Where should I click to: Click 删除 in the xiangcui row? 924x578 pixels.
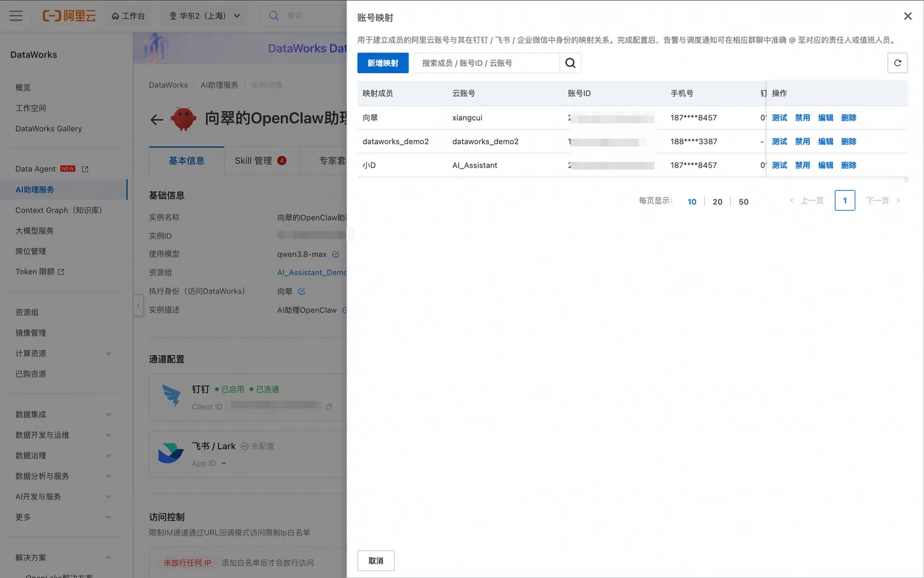849,118
